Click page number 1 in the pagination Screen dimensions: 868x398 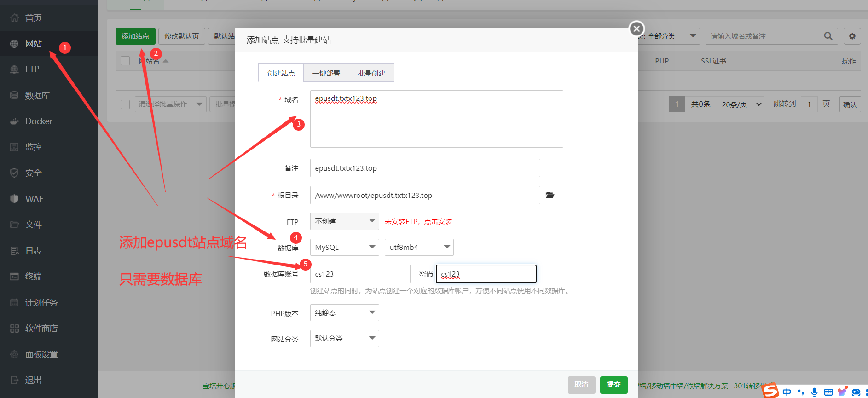coord(677,104)
